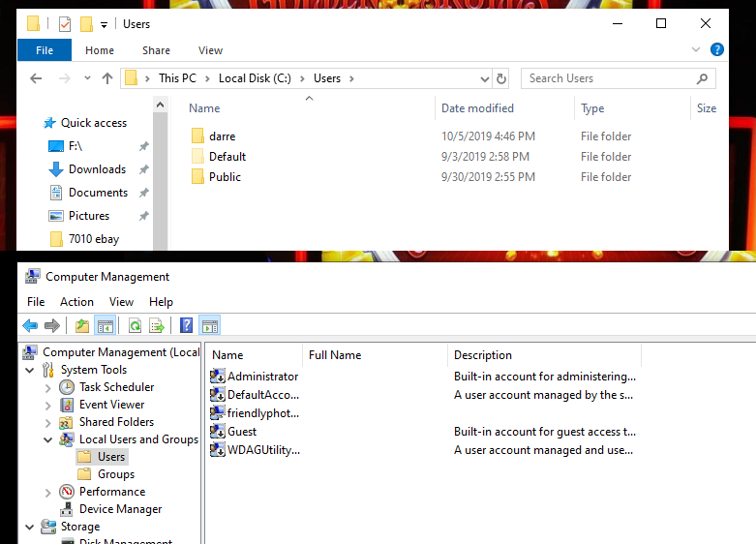
Task: Toggle the Show/Hide Action Pane toolbar icon
Action: 210,326
